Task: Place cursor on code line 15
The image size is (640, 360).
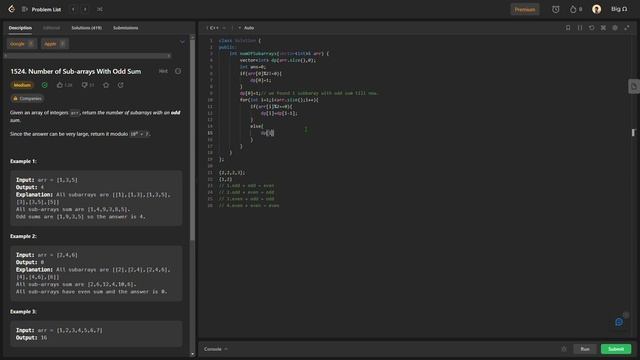Action: pos(267,133)
